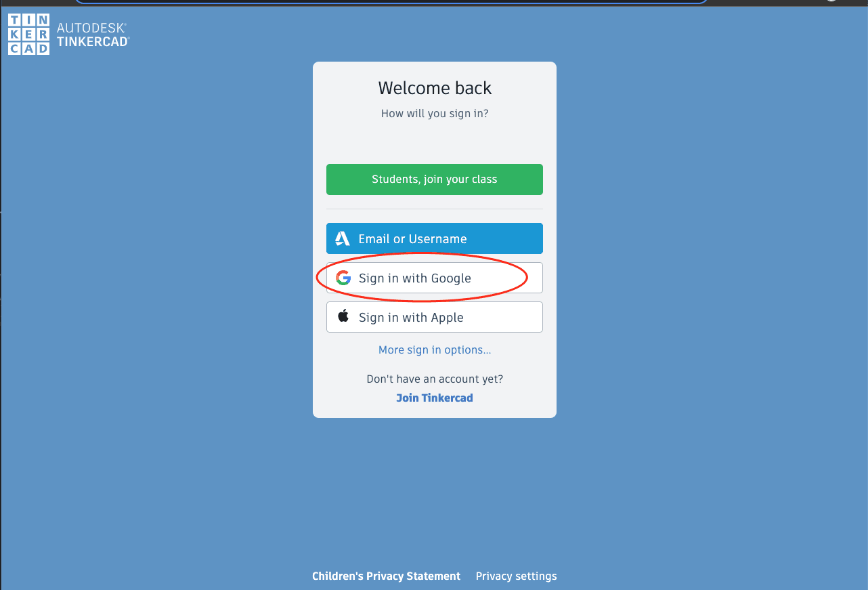Open Children's Privacy Statement link
868x590 pixels.
coord(386,576)
